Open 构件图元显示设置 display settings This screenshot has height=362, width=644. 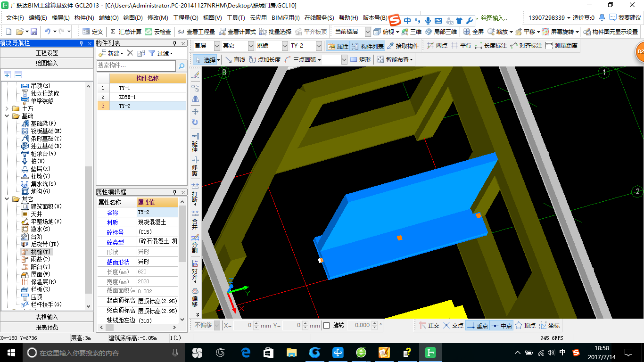[611, 32]
